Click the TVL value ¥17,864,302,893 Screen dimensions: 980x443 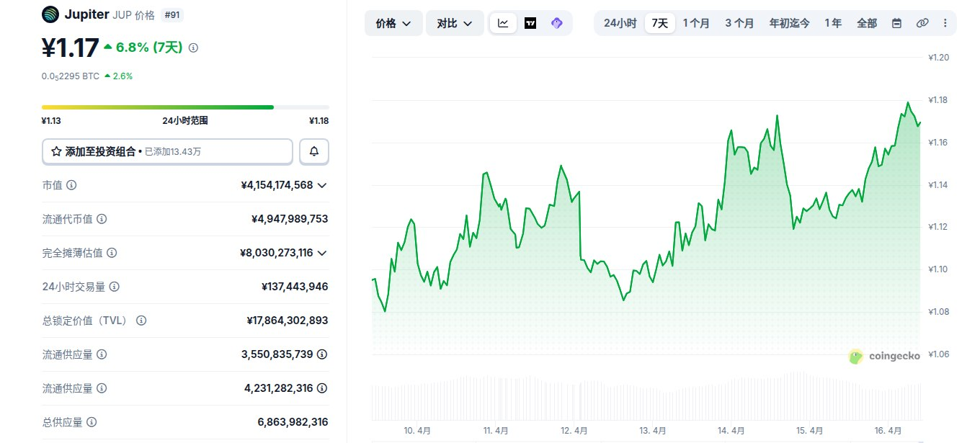tap(288, 321)
